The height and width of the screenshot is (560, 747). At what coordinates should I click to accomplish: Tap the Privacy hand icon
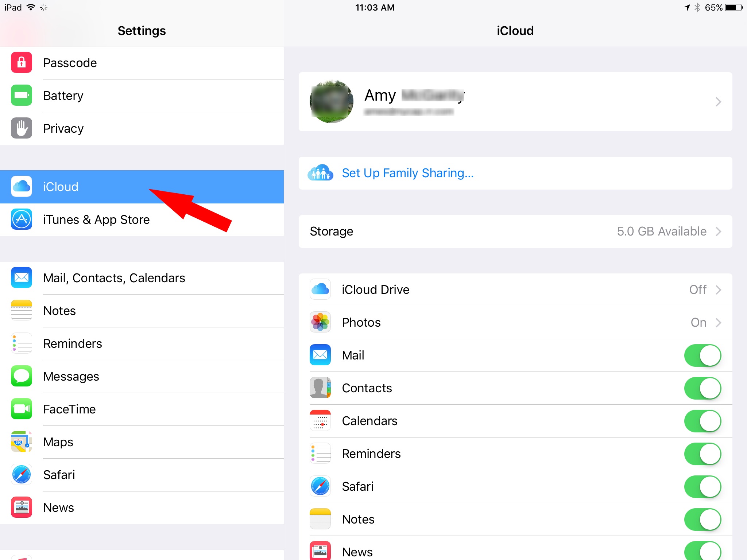click(22, 128)
